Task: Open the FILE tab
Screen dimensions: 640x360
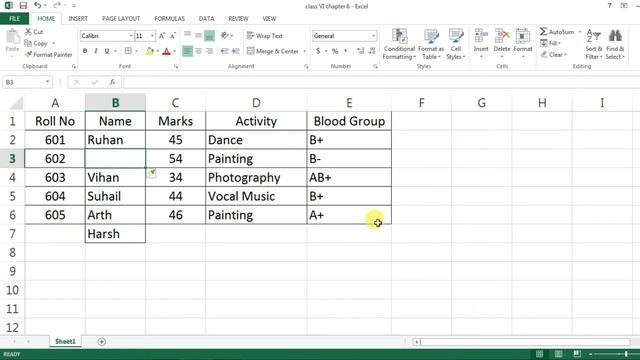Action: [14, 18]
